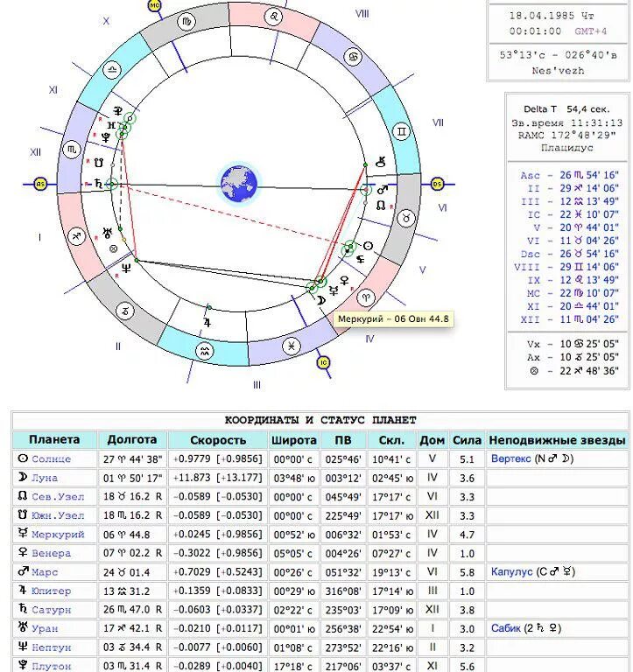
Task: Click the Sun glyph inside the chart wheel
Action: click(x=368, y=246)
